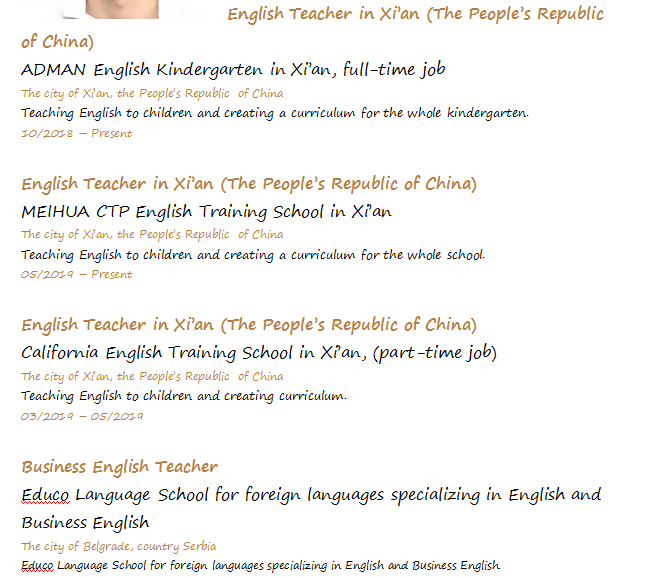Click the location line under MEIHUA CTP
This screenshot has height=578, width=657.
152,234
